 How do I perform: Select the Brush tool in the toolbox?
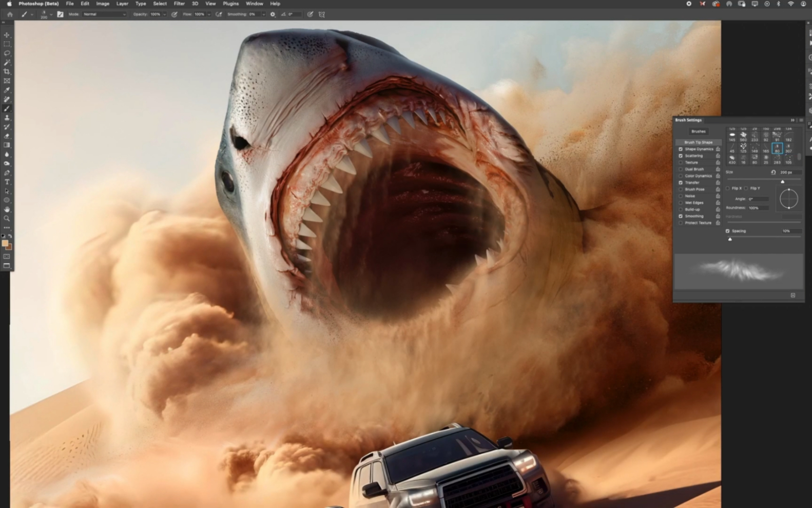7,109
